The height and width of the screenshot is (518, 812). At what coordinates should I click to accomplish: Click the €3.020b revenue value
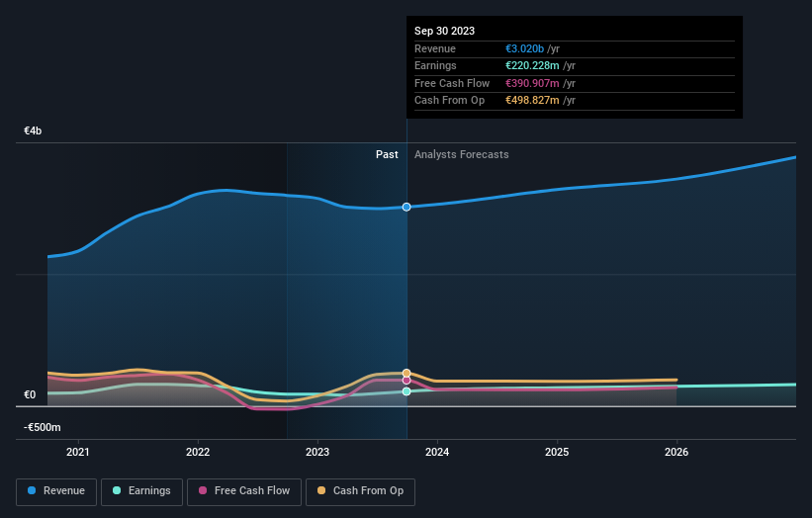[x=524, y=48]
